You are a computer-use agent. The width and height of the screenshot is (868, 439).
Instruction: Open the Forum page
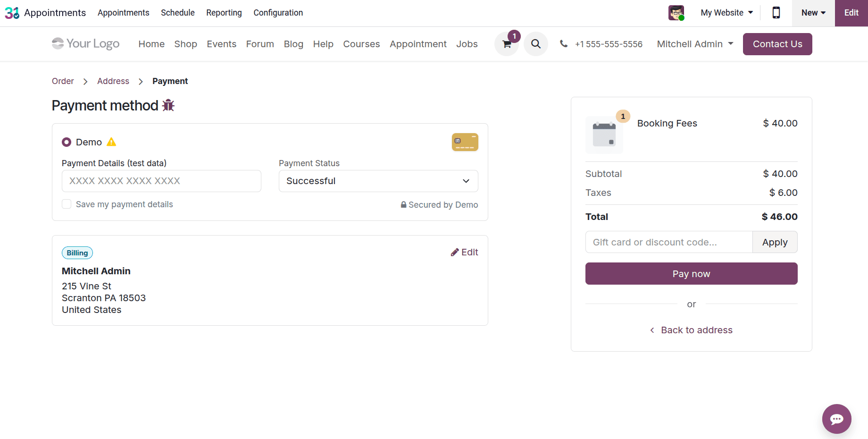[x=260, y=44]
